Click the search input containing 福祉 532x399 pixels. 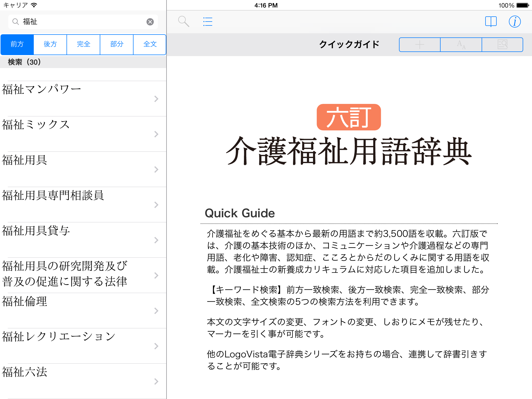(x=83, y=22)
